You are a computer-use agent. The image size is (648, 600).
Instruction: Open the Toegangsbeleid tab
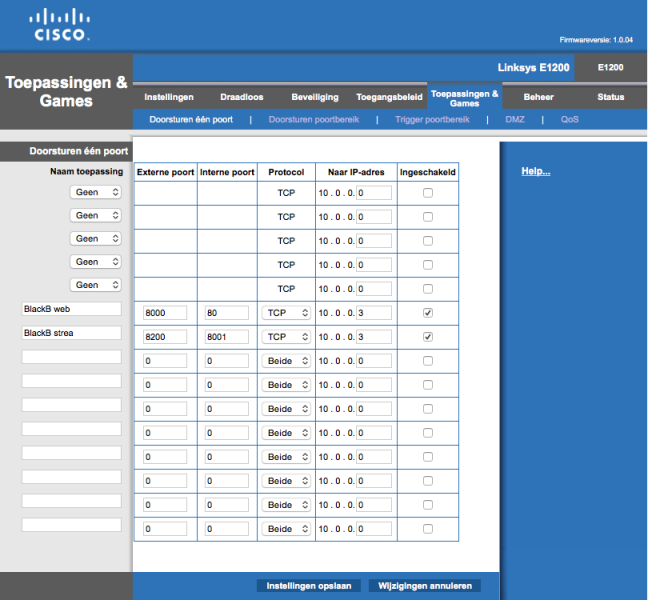click(x=389, y=97)
